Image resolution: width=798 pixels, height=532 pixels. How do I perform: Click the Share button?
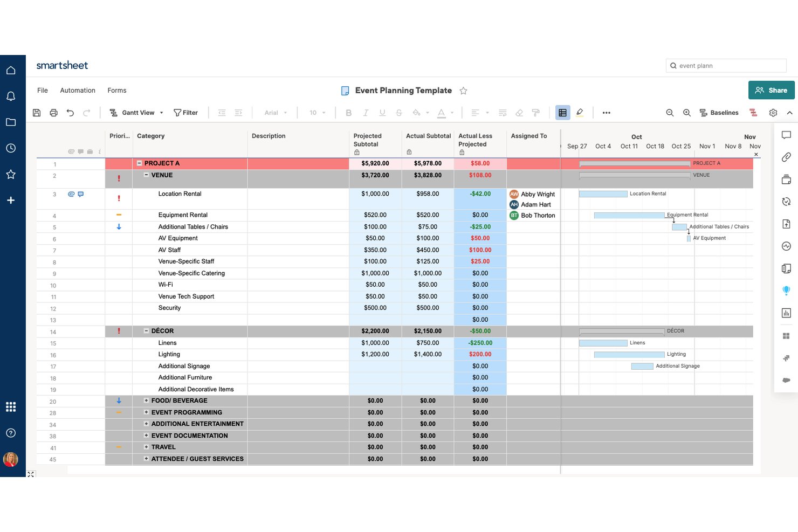(772, 90)
